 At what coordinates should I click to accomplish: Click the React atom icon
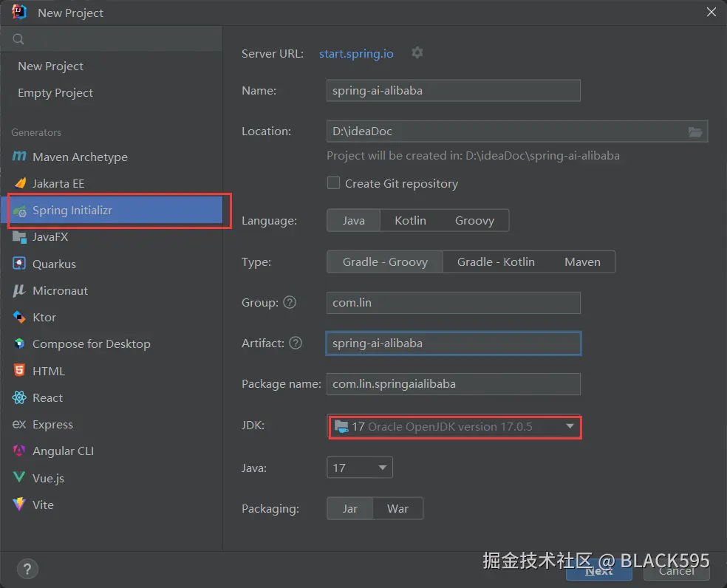tap(19, 397)
